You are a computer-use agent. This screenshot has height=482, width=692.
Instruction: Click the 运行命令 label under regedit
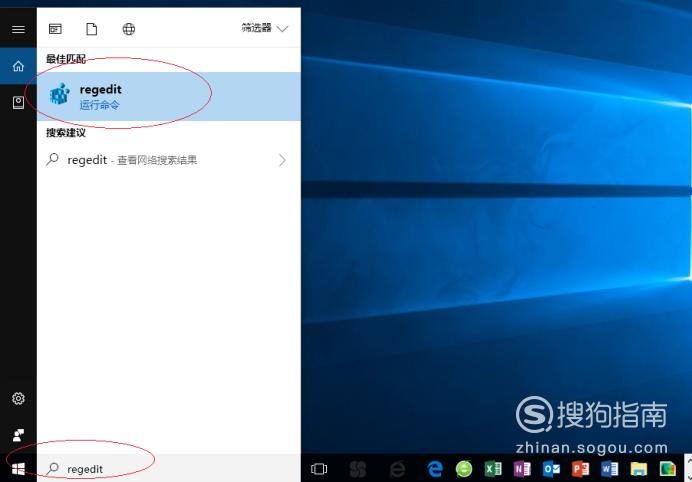click(100, 105)
